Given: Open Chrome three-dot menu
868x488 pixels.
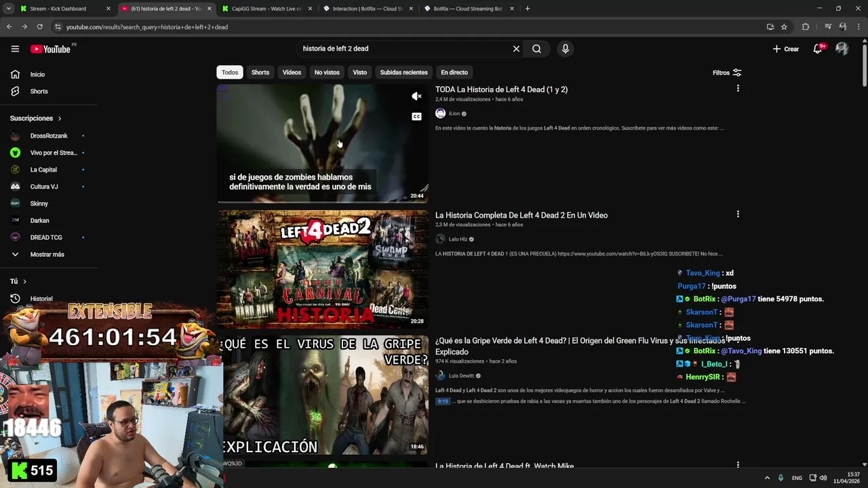Looking at the screenshot, I should coord(859,26).
